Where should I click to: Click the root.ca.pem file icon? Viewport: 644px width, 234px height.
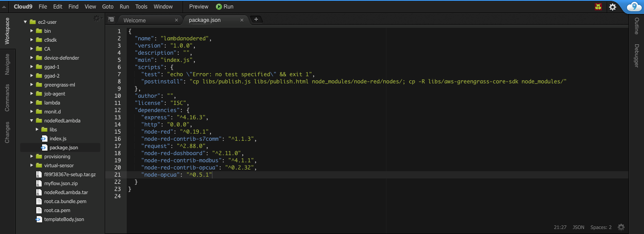(39, 210)
